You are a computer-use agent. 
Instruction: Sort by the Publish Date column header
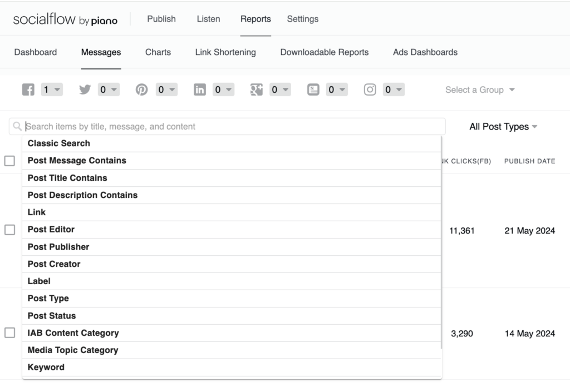tap(530, 161)
